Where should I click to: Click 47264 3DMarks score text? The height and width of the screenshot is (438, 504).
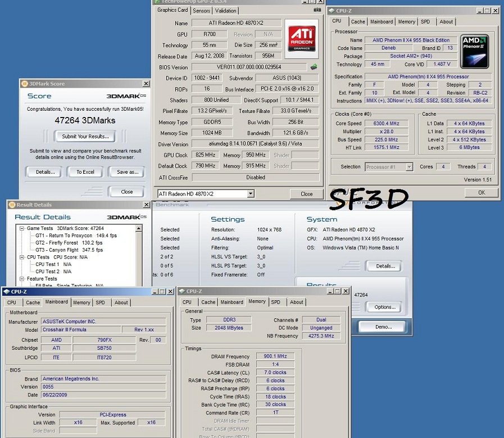(85, 120)
